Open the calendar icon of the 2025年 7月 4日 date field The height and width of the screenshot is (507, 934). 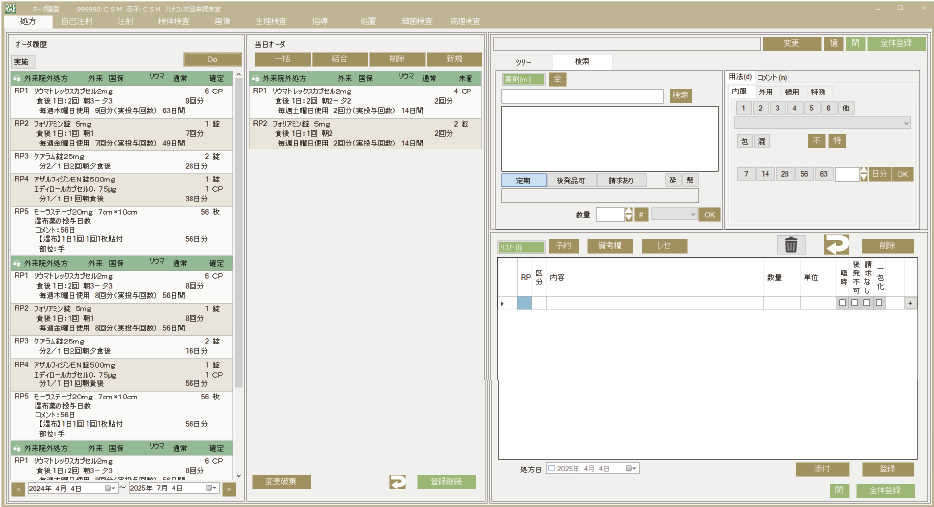click(211, 488)
